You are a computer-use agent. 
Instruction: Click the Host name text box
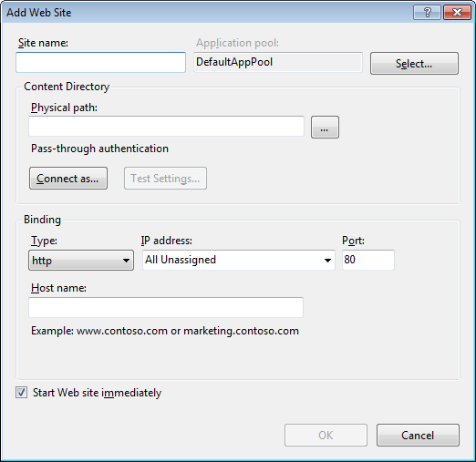166,307
